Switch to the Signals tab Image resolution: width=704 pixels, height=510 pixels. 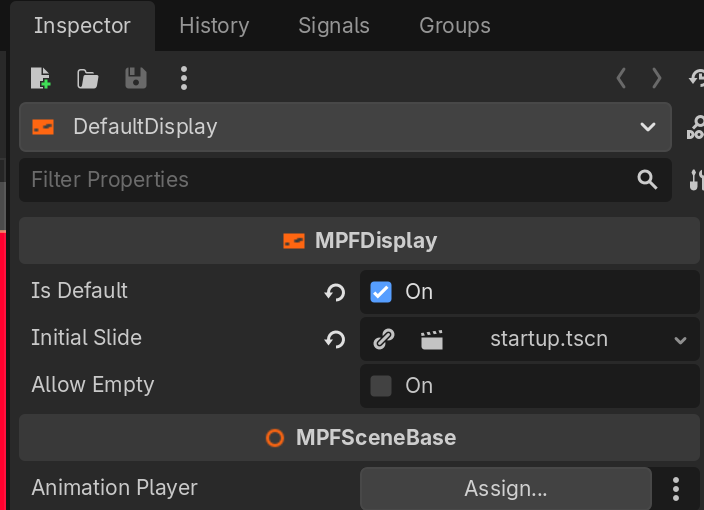(x=334, y=26)
